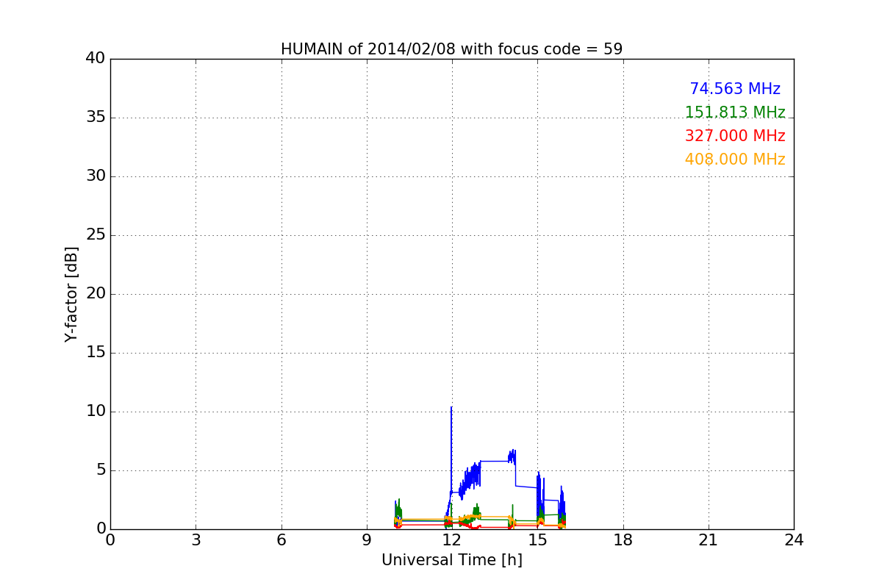
Task: Click the 'Y-factor [dB]' axis label
Action: (x=71, y=294)
